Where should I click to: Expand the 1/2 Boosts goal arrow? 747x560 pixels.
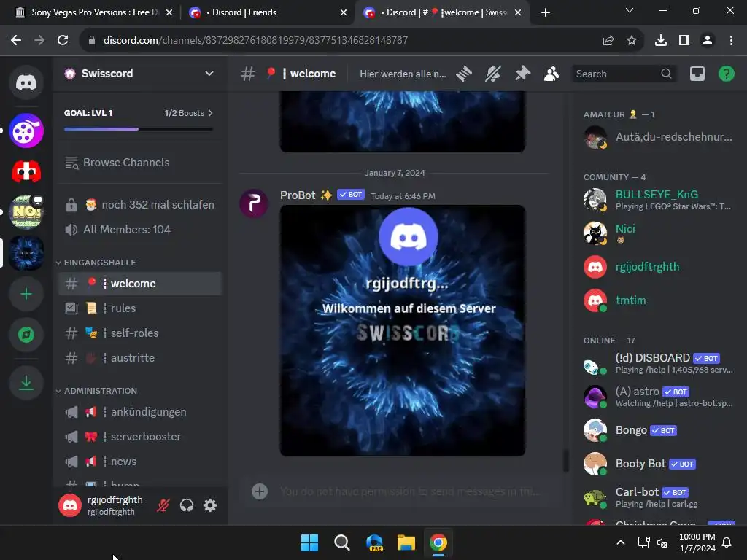pyautogui.click(x=211, y=113)
